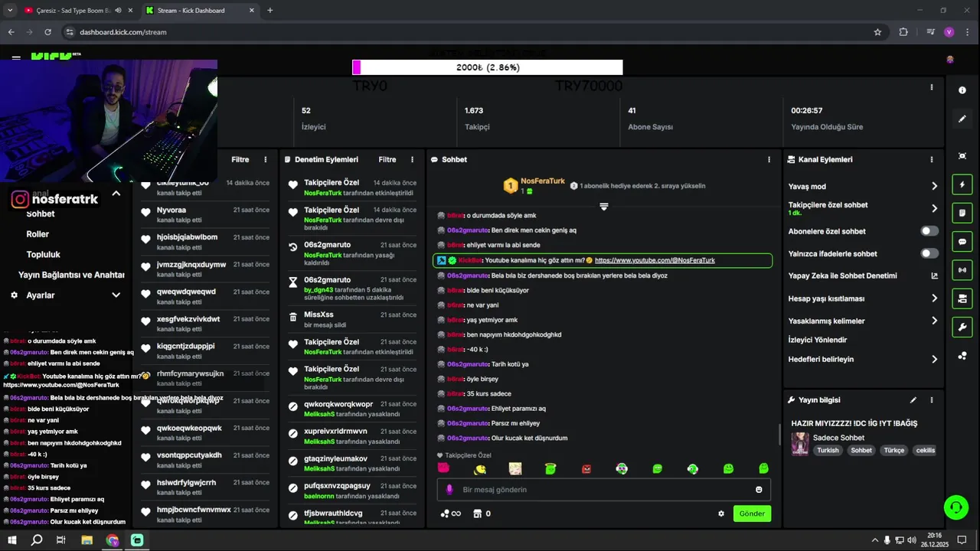
Task: Expand Takipçilere özel sohbet settings
Action: coord(934,208)
